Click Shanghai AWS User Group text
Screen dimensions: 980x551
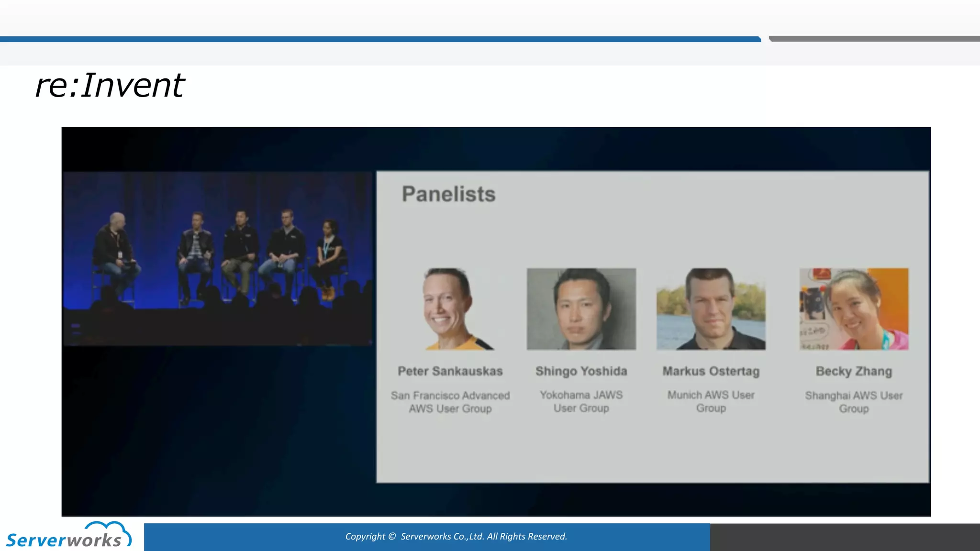coord(854,402)
